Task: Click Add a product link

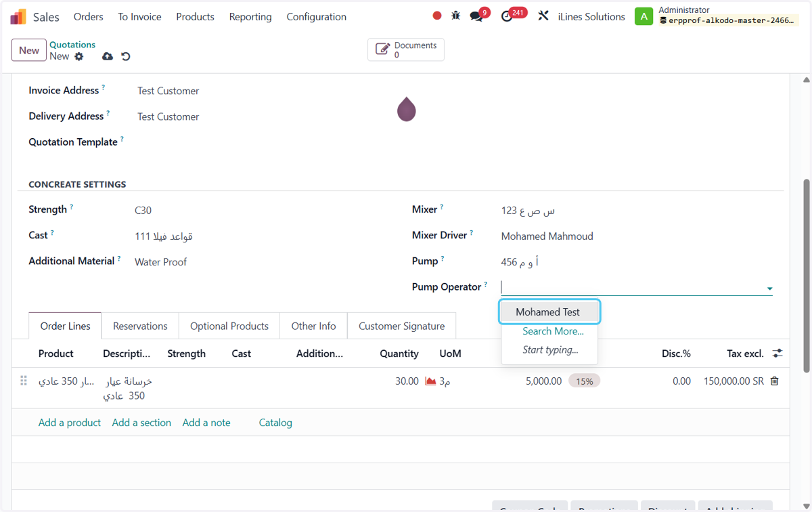Action: click(70, 423)
